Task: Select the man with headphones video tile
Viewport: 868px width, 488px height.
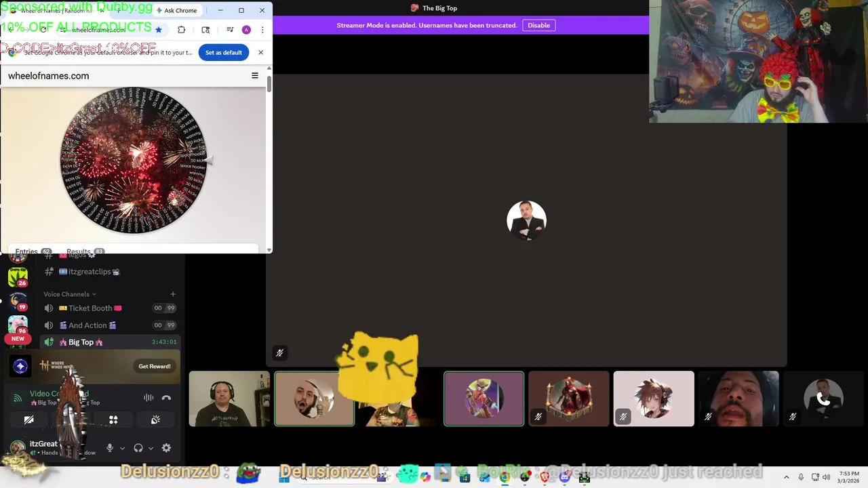Action: point(229,399)
